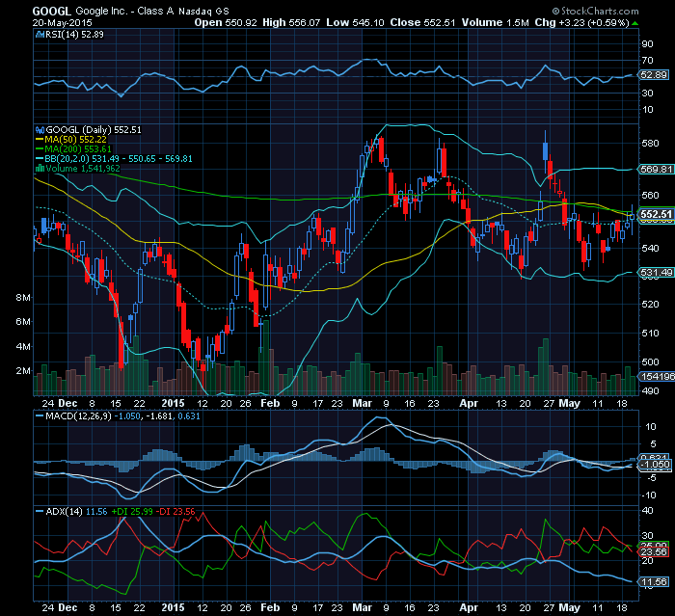The width and height of the screenshot is (675, 616).
Task: Click the 'Google Inc. - Class A' company name
Action: tap(124, 12)
